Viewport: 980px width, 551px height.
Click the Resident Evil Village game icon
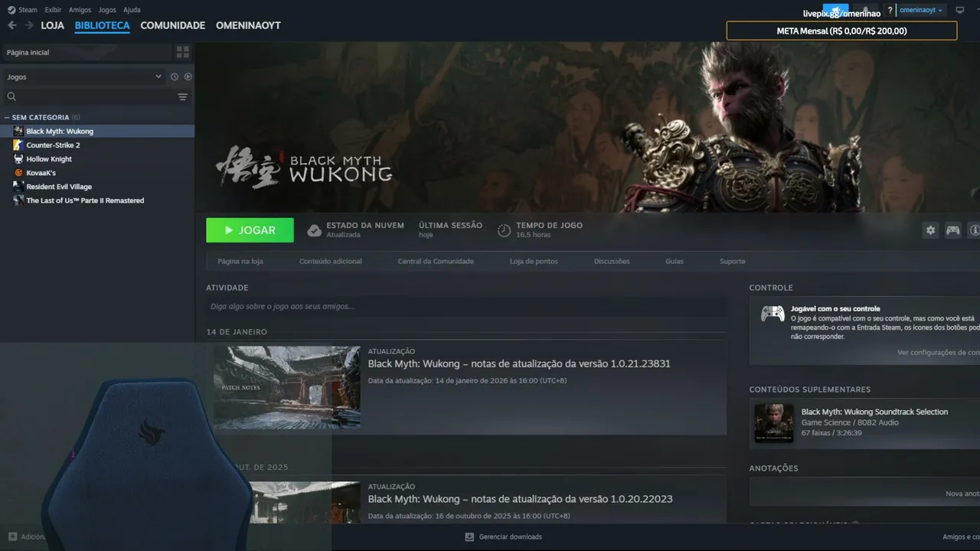tap(18, 187)
